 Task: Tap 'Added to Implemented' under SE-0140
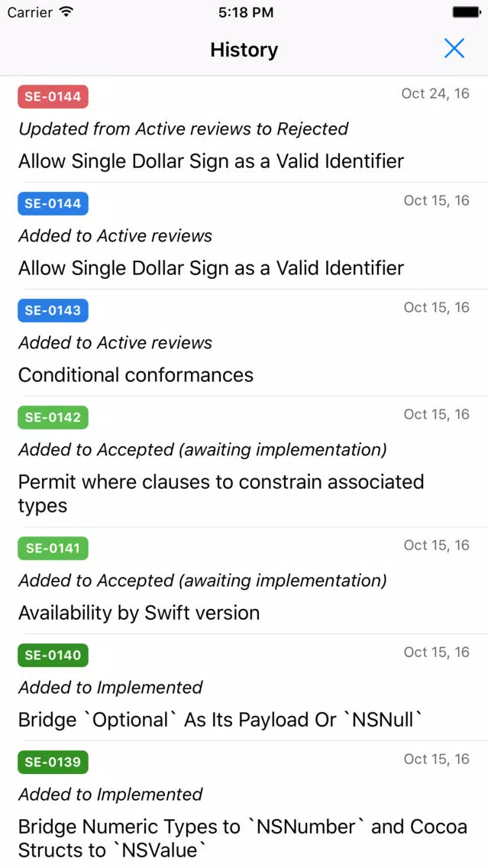pos(111,688)
